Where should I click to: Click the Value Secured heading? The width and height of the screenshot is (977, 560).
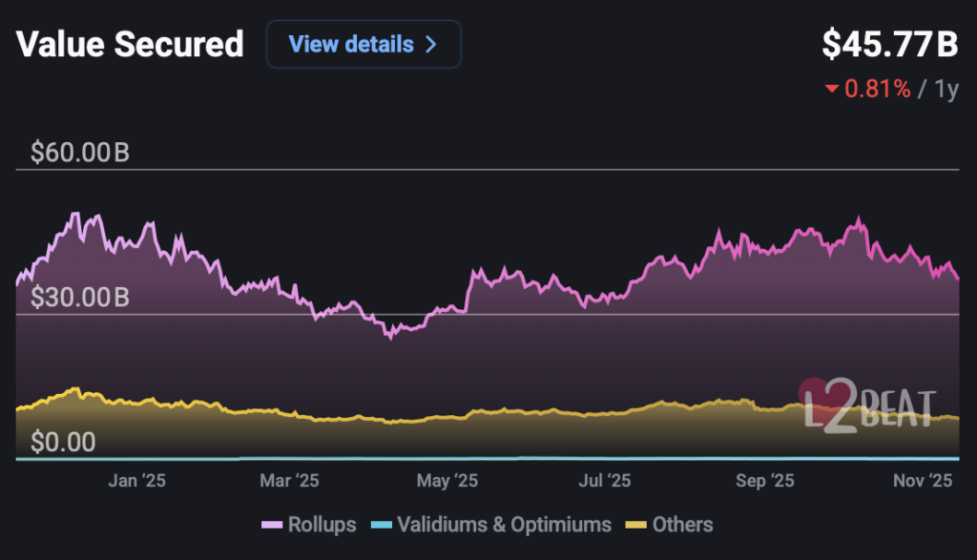point(130,45)
